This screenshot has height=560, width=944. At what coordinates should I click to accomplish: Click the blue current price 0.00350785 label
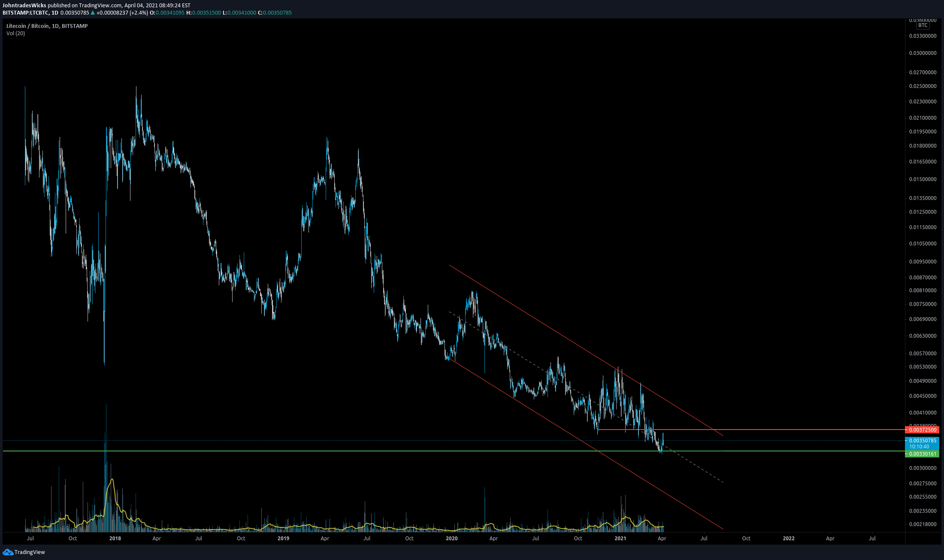[922, 441]
